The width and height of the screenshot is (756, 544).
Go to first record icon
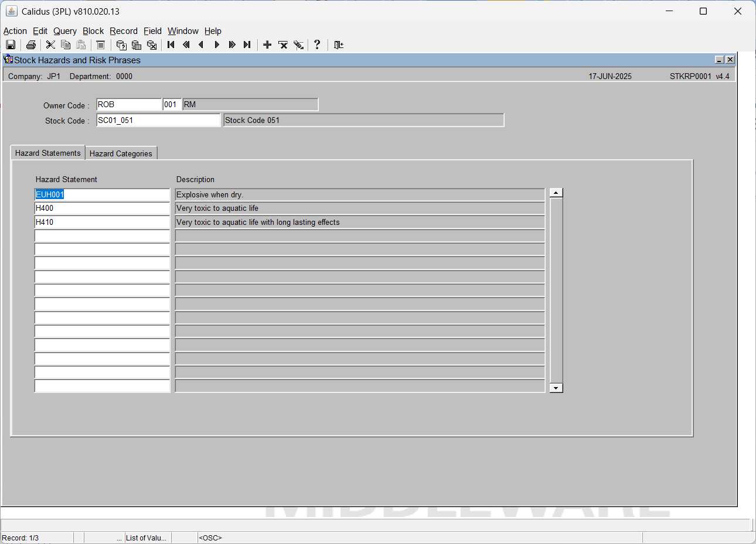click(171, 45)
